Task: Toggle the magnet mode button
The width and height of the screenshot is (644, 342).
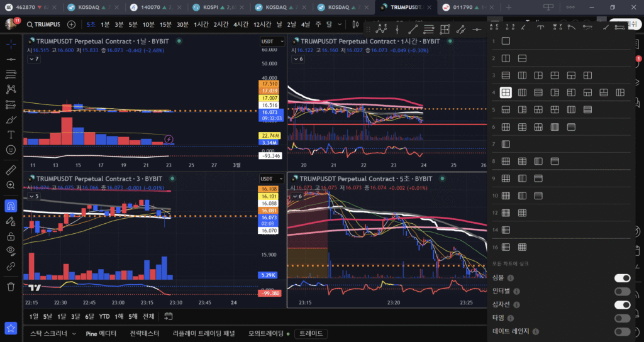Action: [11, 206]
